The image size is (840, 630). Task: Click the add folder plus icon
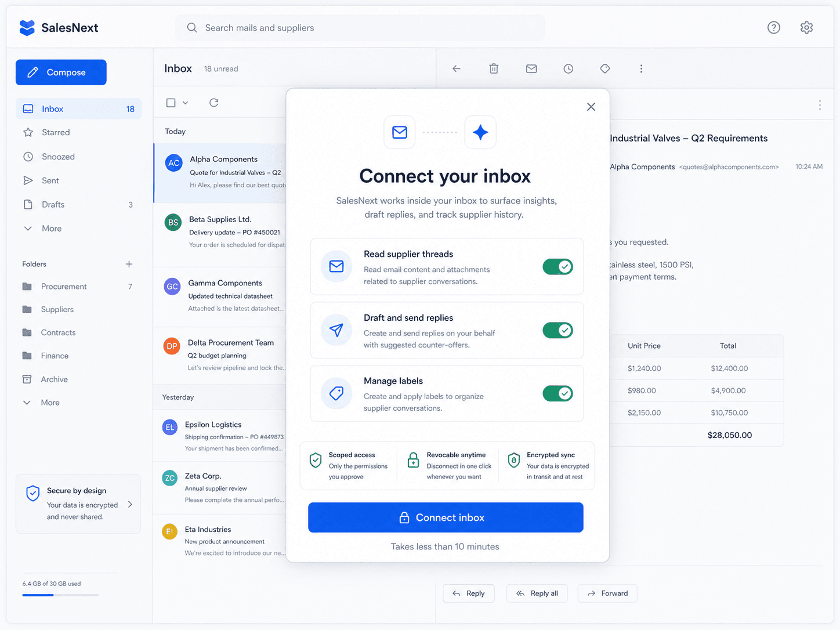click(x=129, y=264)
